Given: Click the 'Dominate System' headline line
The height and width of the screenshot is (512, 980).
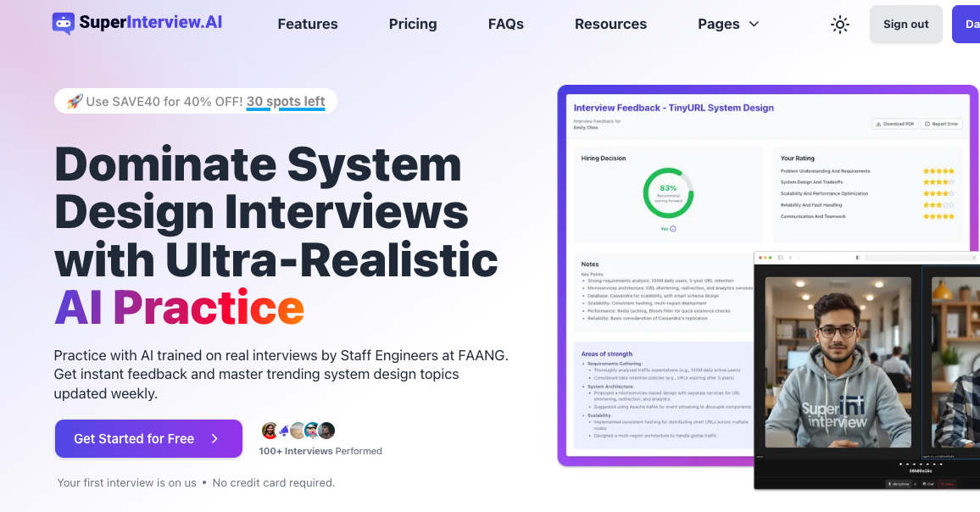Looking at the screenshot, I should 258,164.
